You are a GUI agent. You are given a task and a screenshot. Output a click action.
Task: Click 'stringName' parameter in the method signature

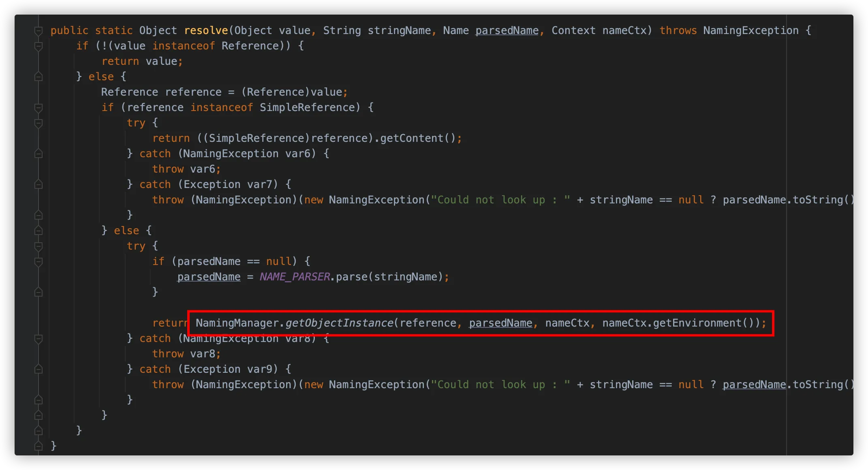point(399,30)
